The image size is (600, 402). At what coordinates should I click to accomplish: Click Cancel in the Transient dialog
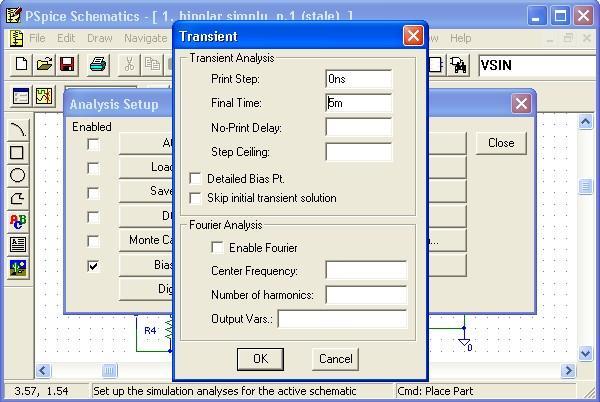coord(336,359)
